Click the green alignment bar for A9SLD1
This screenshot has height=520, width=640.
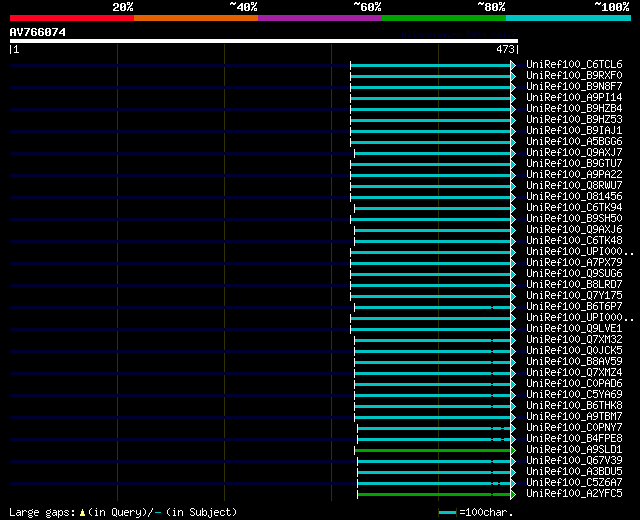[x=433, y=451]
